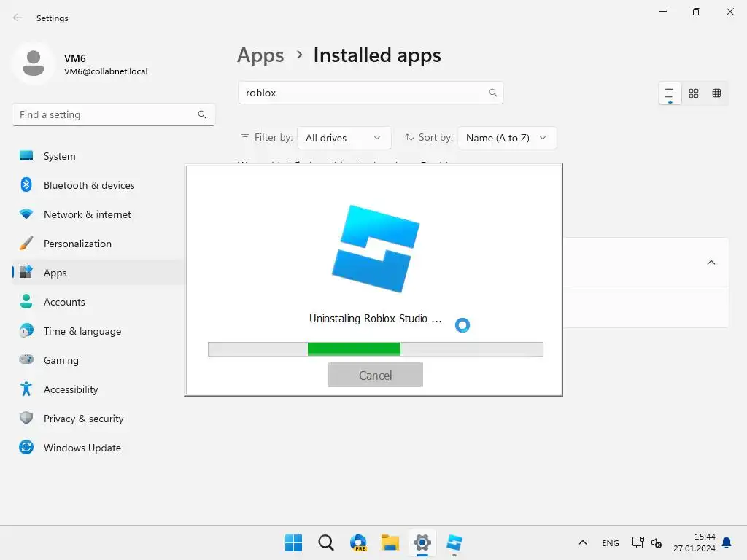Click the Network & internet Wi-Fi icon
The width and height of the screenshot is (747, 560).
tap(26, 214)
